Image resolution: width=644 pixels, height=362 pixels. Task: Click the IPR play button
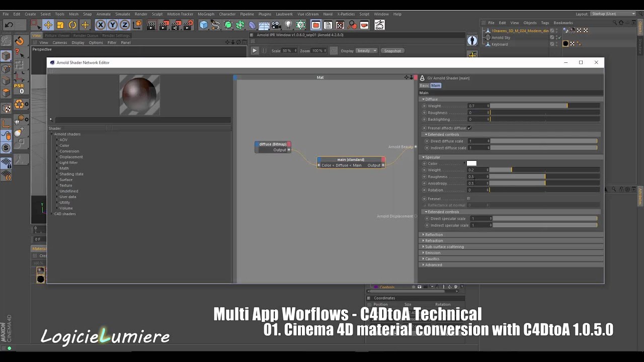[x=255, y=51]
